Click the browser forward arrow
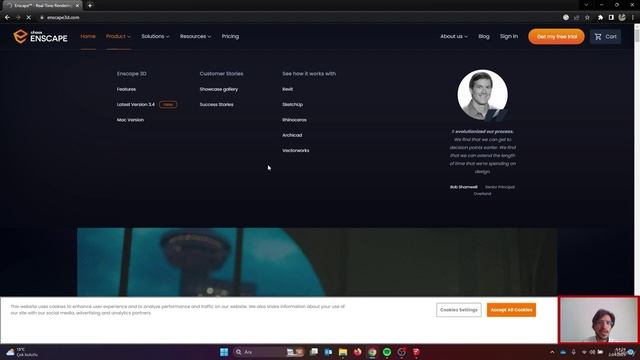Image resolution: width=640 pixels, height=360 pixels. [18, 17]
